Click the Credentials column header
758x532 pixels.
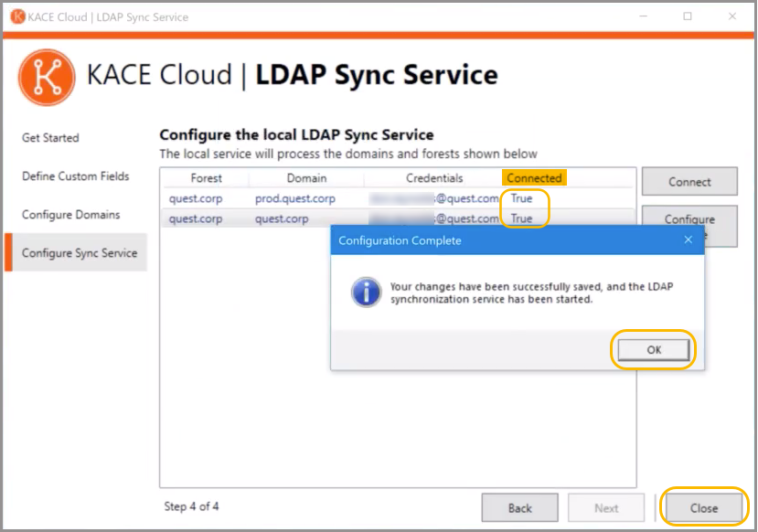pyautogui.click(x=434, y=178)
